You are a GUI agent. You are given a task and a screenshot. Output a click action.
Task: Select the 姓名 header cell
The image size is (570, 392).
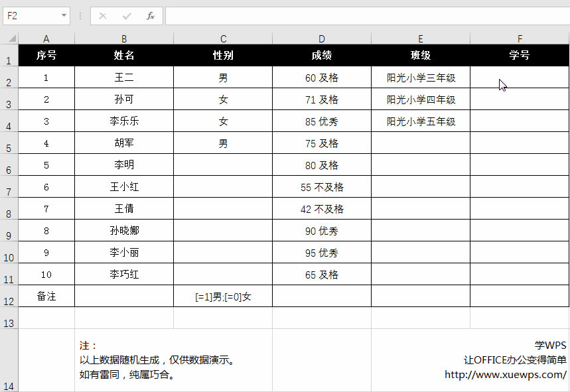coord(123,56)
